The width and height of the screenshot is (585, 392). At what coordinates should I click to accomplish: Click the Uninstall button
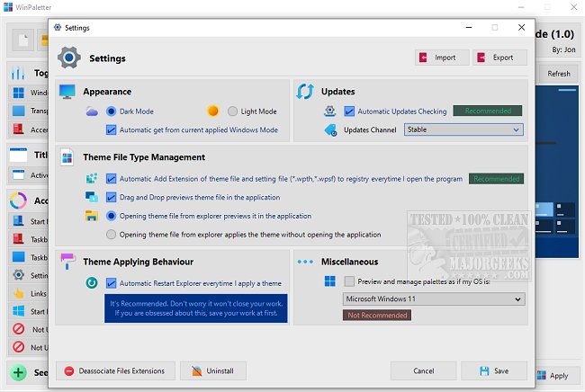213,370
